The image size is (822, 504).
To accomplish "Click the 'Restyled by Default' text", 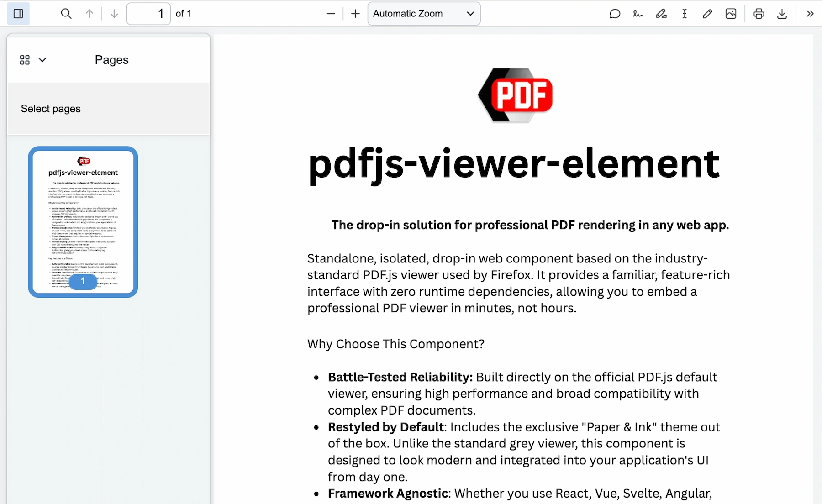I will (x=386, y=427).
